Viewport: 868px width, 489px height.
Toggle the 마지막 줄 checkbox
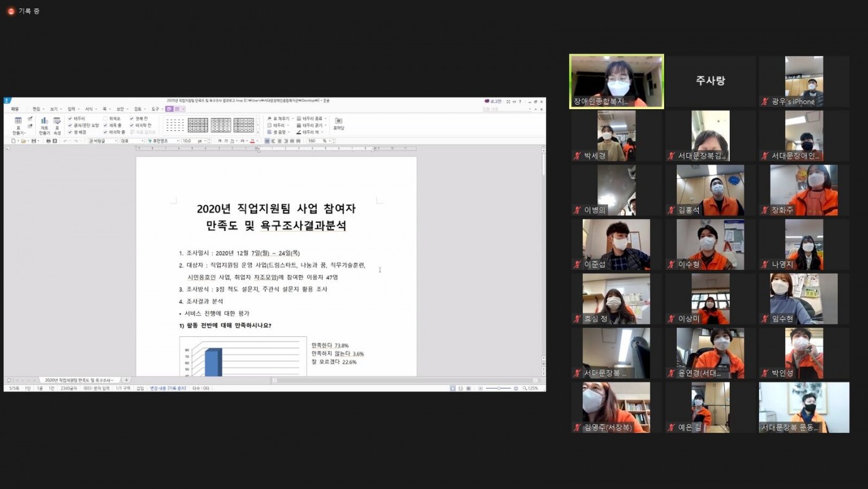(x=114, y=132)
